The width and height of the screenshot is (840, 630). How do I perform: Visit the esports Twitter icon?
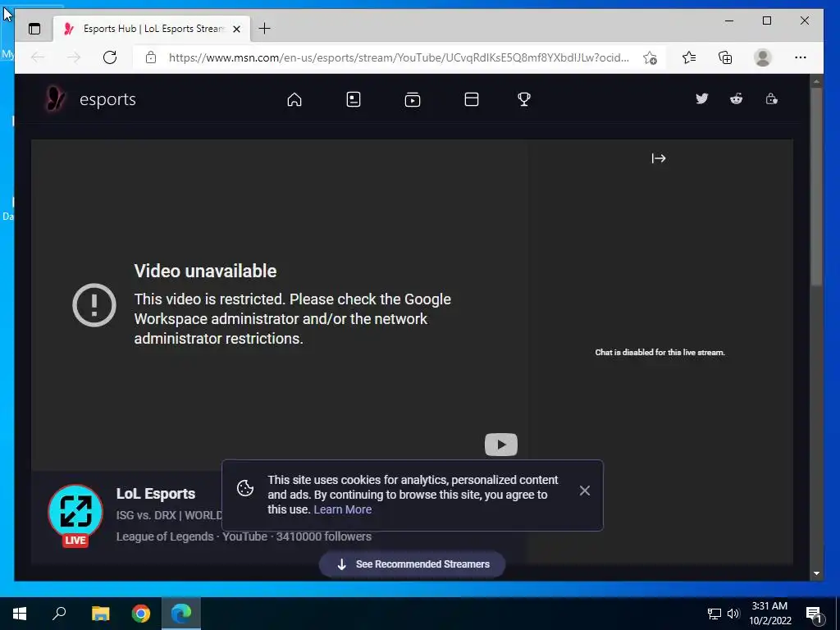[x=702, y=98]
